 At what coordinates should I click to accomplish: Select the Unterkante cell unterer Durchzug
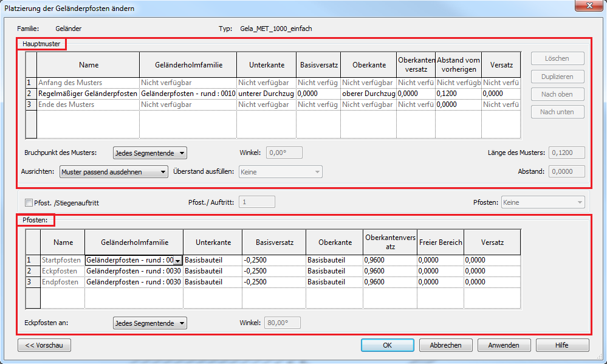267,94
